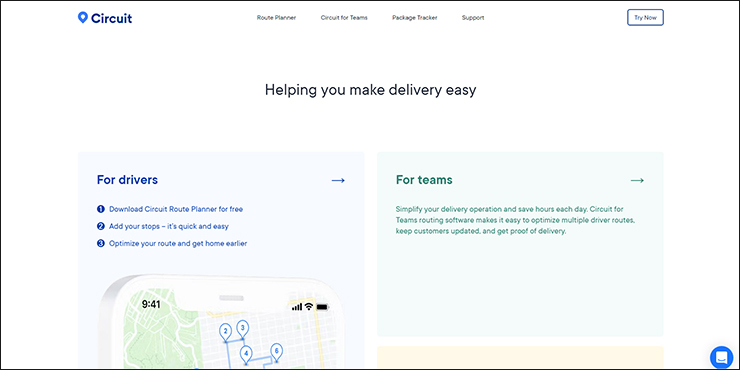The width and height of the screenshot is (740, 370).
Task: Click the Circuit wordmark text
Action: tap(111, 18)
